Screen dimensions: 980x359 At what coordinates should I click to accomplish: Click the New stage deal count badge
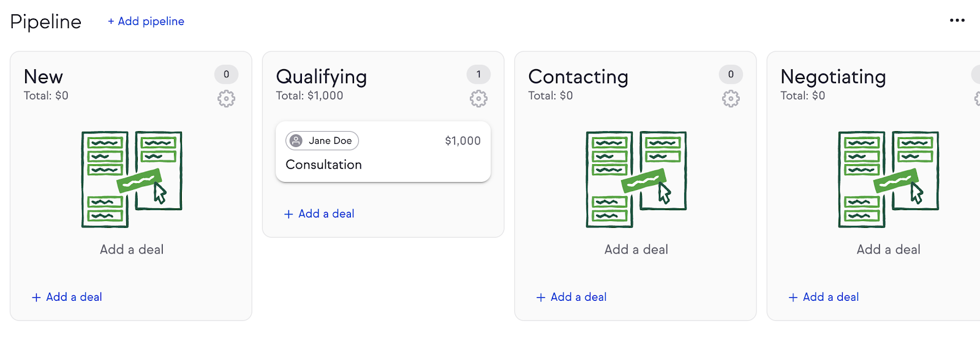click(x=226, y=74)
